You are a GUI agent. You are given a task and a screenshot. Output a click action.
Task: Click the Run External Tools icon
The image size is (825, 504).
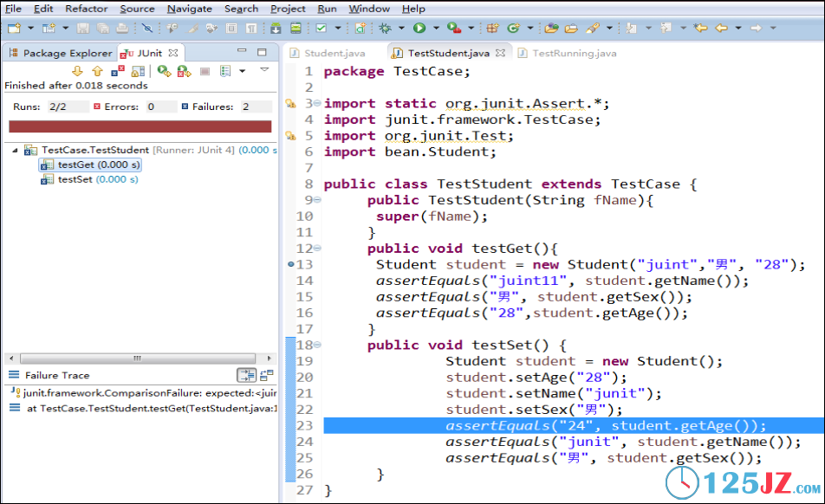453,28
